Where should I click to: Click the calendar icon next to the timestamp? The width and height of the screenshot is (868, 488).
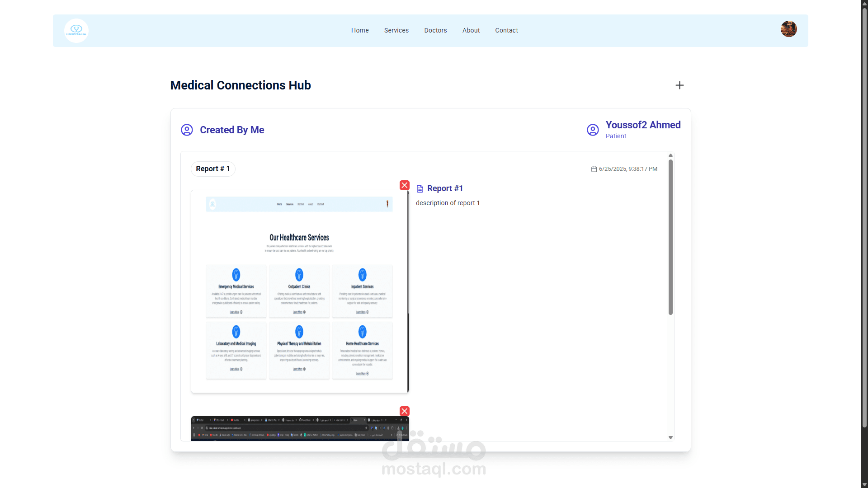(x=594, y=169)
